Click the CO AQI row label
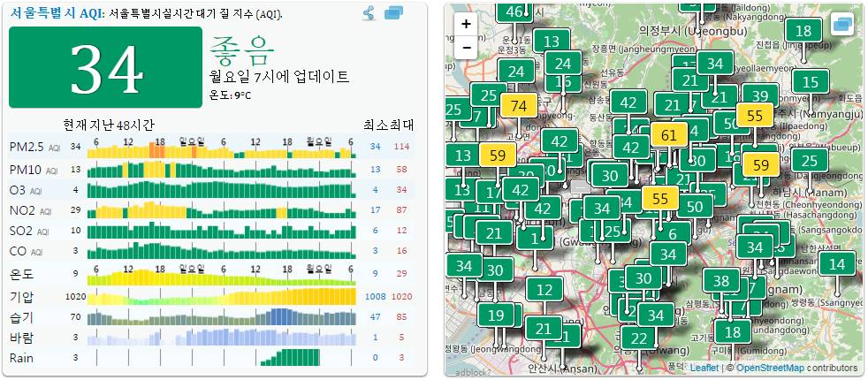 (26, 251)
